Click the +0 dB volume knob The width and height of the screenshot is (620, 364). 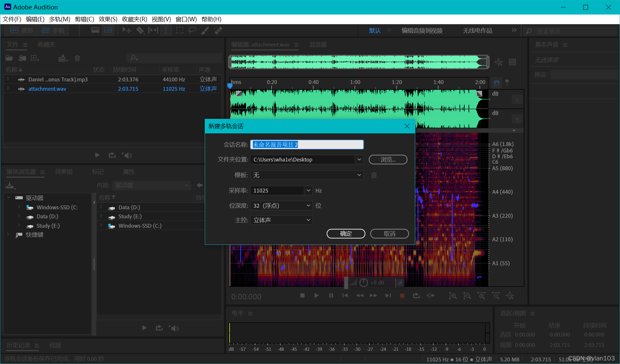(364, 283)
